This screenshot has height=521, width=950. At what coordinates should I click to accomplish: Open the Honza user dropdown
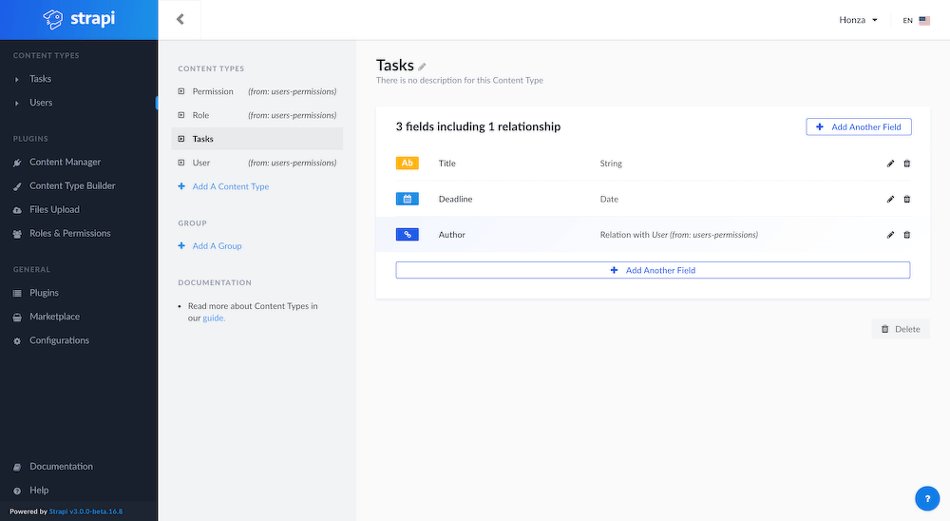coord(858,20)
